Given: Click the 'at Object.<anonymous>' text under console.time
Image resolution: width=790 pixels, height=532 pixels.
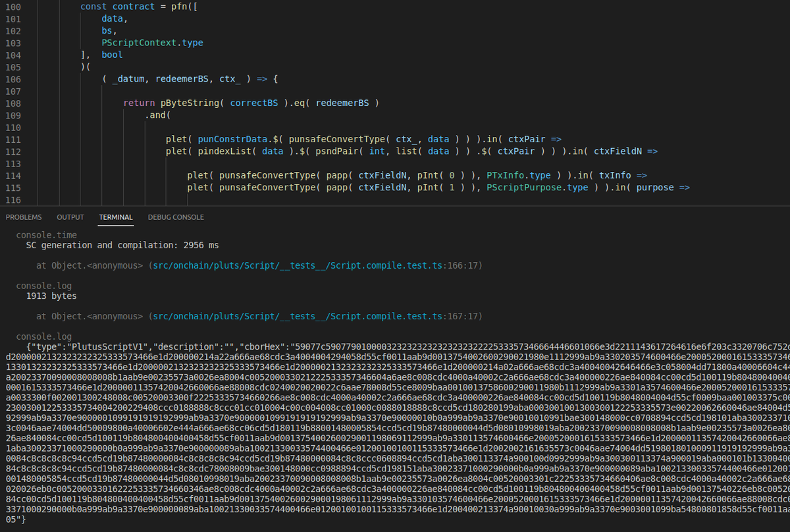Looking at the screenshot, I should coord(90,265).
